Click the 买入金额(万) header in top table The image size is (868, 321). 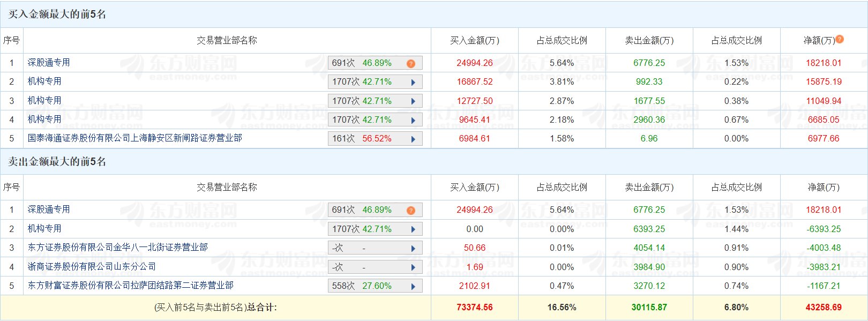[475, 41]
